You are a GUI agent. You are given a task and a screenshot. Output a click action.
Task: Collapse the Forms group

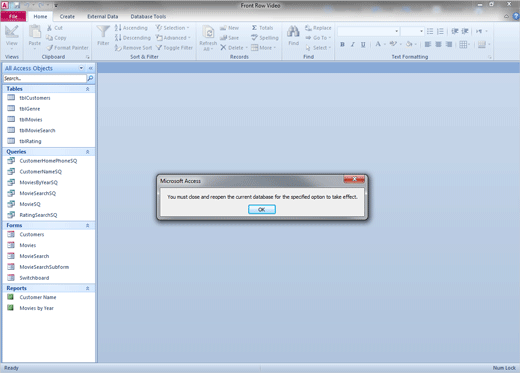87,225
